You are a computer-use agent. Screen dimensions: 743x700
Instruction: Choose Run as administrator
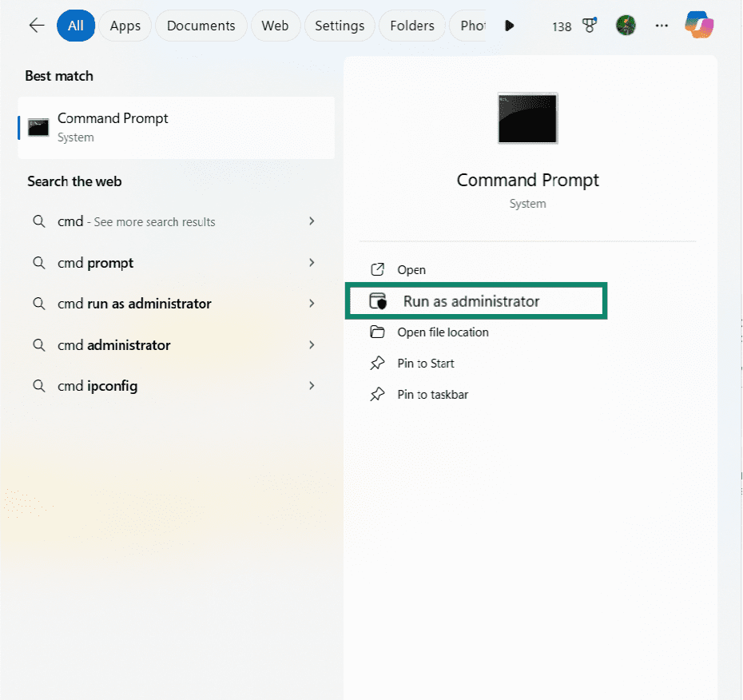(x=475, y=301)
